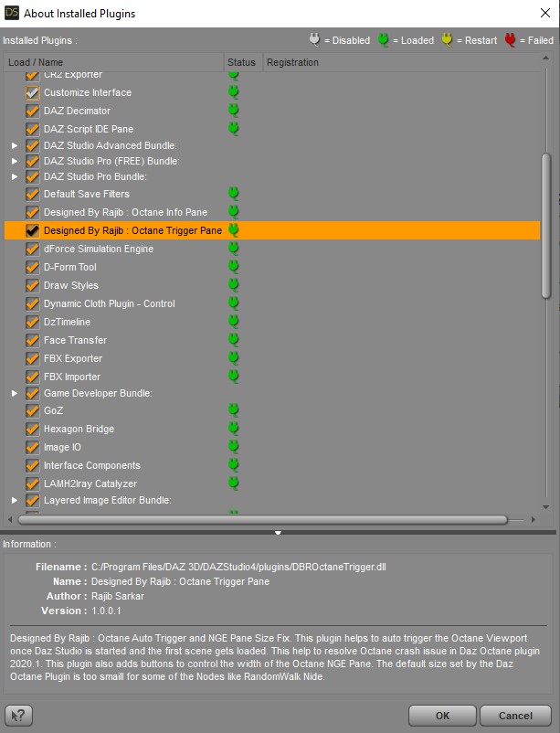Select the Interface Components row
Viewport: 560px width, 733px height.
(x=272, y=465)
